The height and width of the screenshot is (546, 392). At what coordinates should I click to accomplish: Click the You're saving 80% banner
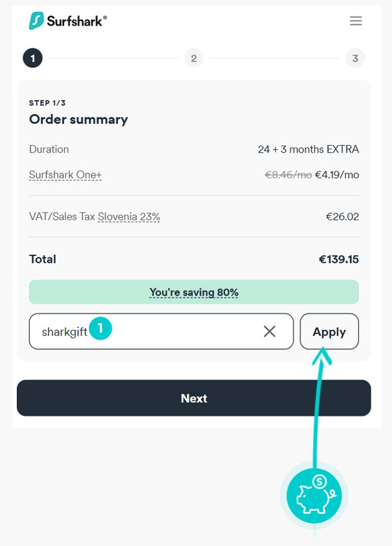[194, 292]
